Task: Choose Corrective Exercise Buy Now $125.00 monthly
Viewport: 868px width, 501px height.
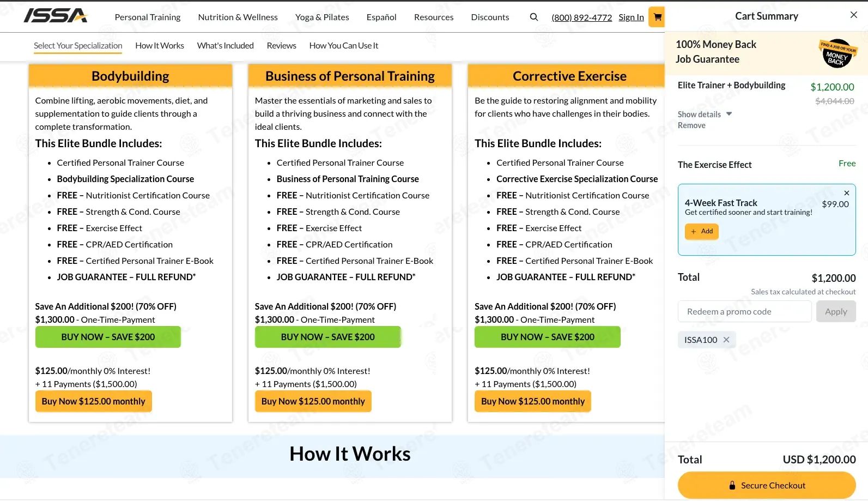Action: click(x=533, y=401)
